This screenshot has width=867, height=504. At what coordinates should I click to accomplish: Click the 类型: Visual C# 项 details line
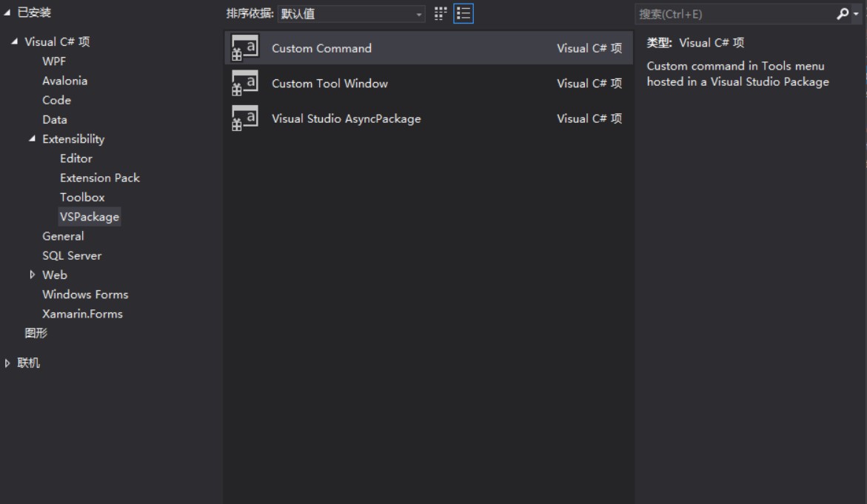click(x=695, y=42)
